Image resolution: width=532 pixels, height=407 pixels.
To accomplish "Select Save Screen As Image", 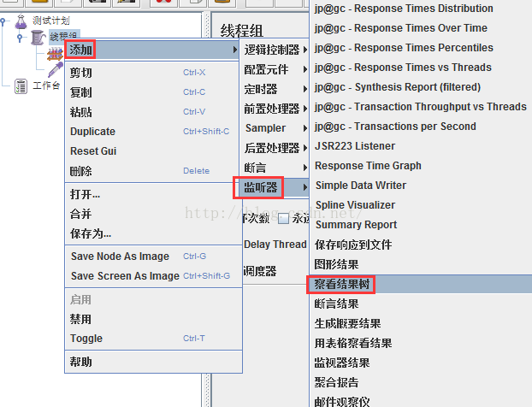I will point(152,276).
